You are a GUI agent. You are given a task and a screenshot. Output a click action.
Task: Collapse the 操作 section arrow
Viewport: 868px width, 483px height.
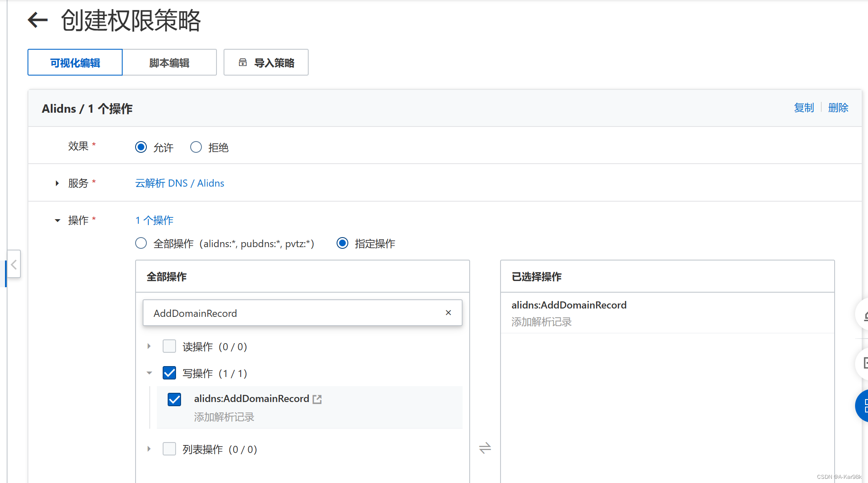(57, 220)
